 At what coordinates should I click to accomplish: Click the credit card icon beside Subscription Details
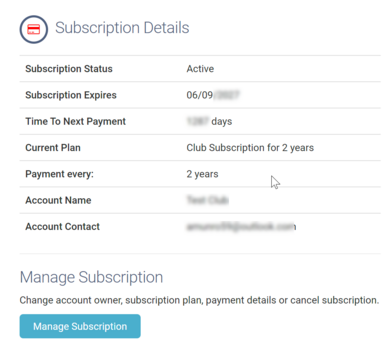(34, 29)
